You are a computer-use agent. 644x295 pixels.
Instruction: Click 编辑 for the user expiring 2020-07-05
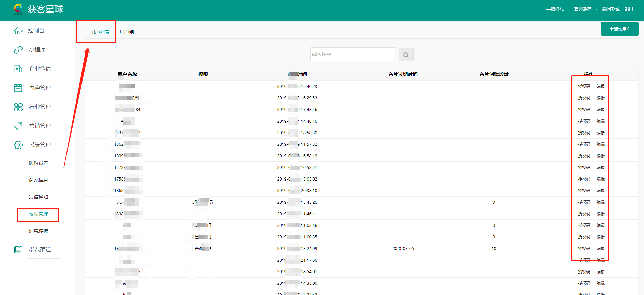(x=600, y=249)
